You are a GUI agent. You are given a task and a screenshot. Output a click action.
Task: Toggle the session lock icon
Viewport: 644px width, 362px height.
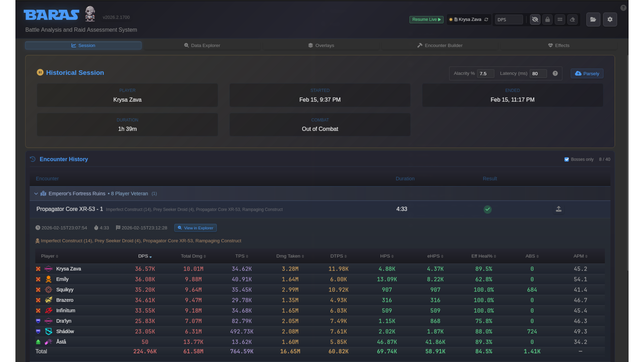[547, 19]
